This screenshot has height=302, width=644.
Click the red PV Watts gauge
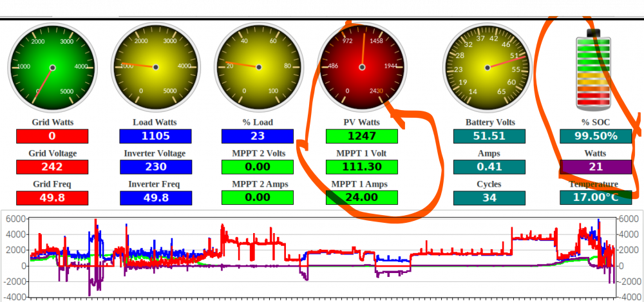pyautogui.click(x=362, y=68)
